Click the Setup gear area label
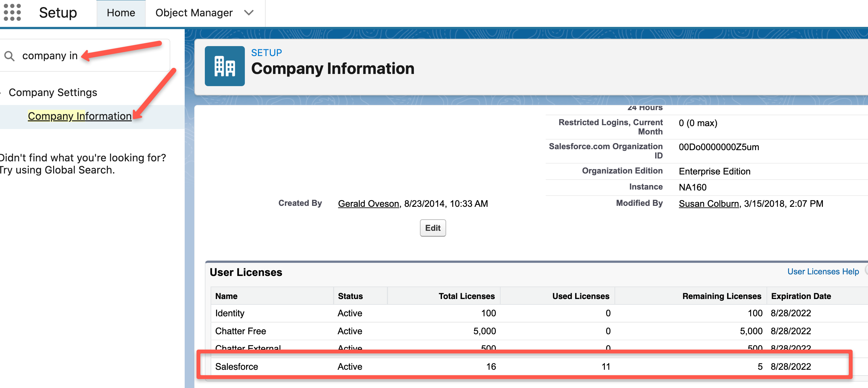Image resolution: width=868 pixels, height=388 pixels. pos(58,12)
